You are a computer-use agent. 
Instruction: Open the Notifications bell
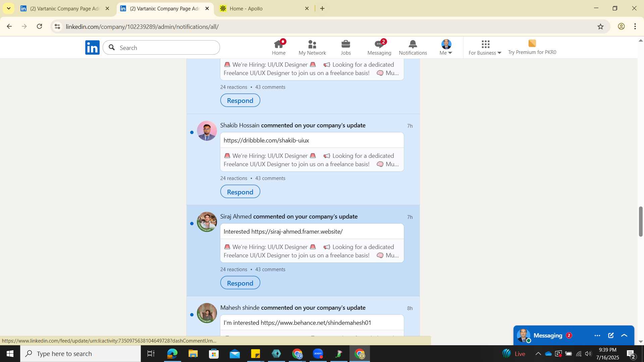413,47
